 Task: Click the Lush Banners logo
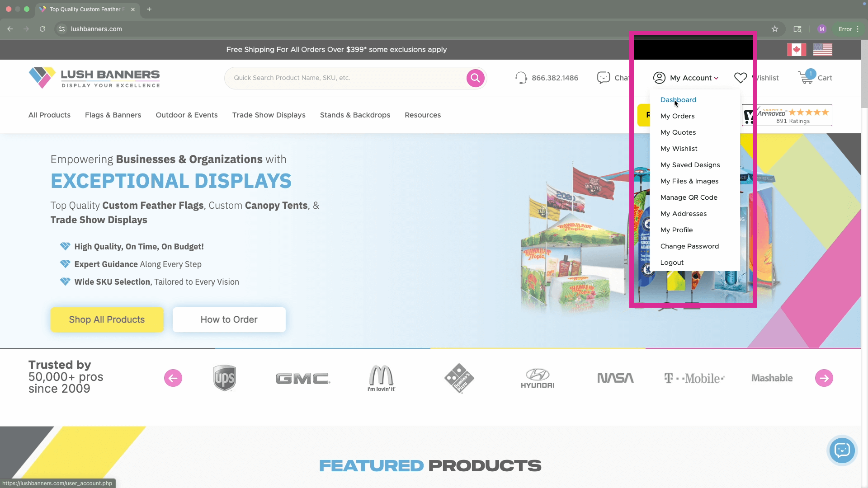point(94,78)
